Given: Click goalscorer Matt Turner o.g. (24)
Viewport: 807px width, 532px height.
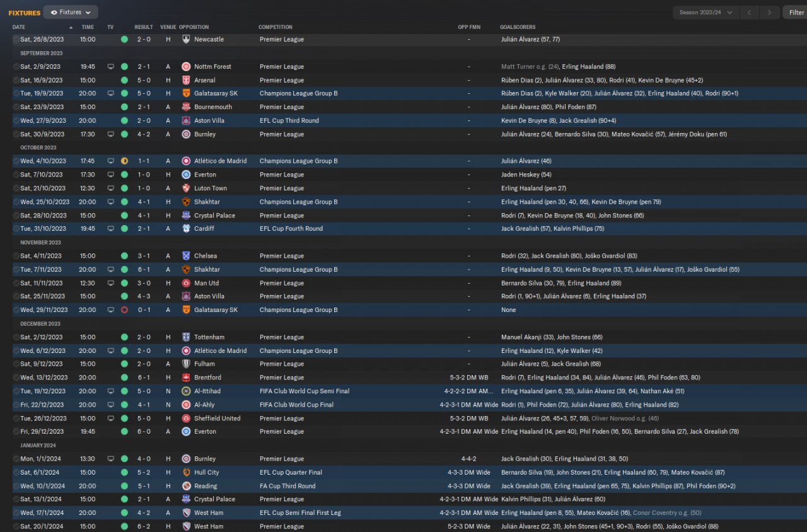Looking at the screenshot, I should pos(530,66).
